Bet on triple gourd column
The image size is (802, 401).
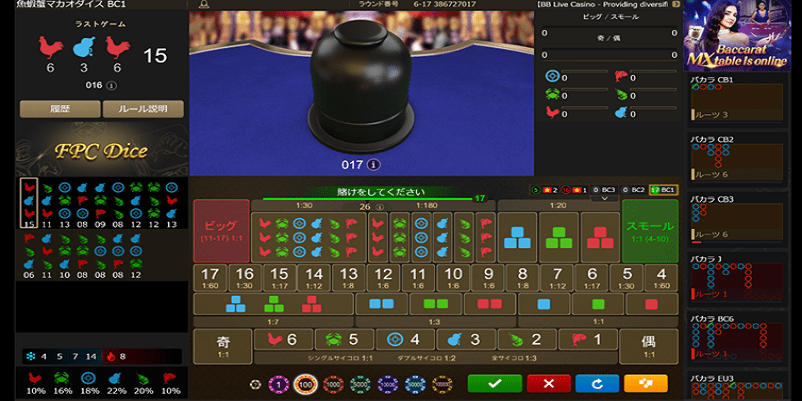tap(442, 237)
